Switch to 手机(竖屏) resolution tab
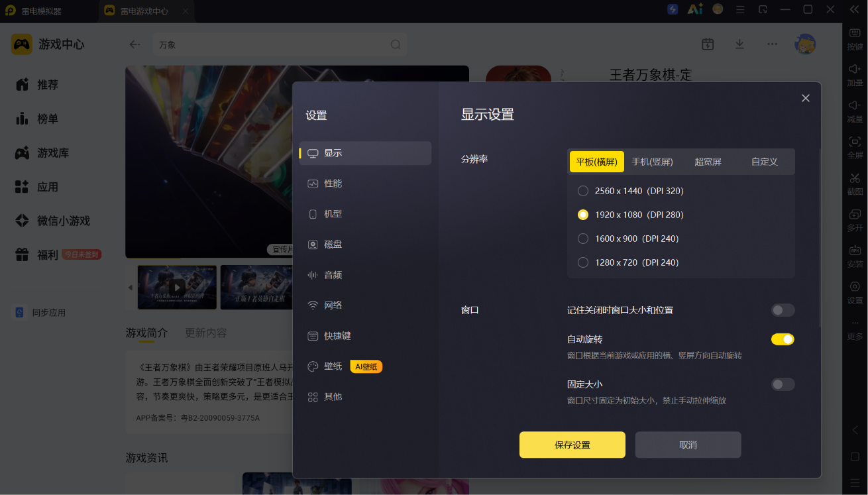 (653, 162)
